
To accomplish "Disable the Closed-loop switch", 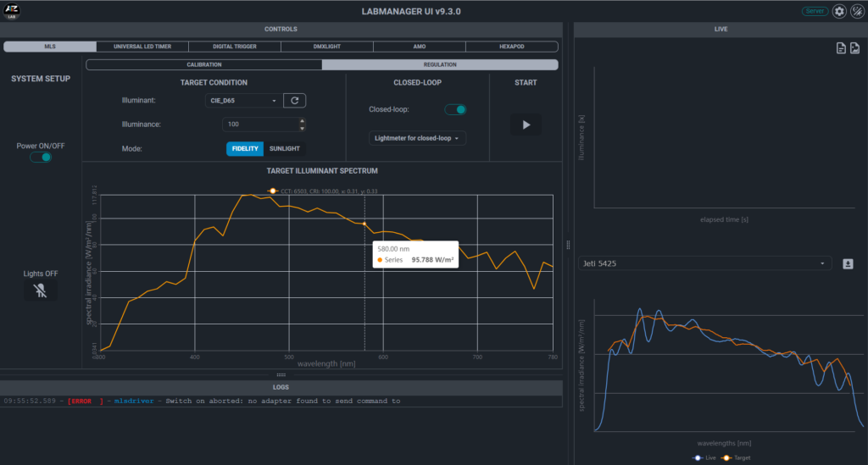I will click(455, 109).
